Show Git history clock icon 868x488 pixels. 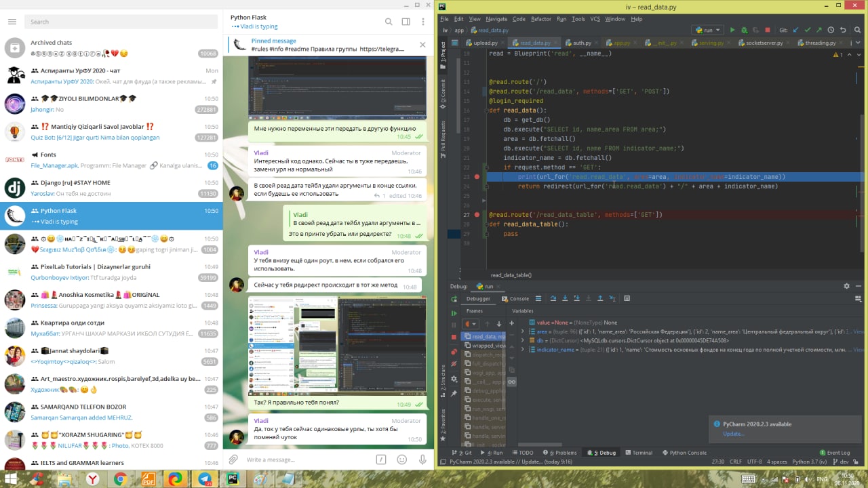click(831, 30)
